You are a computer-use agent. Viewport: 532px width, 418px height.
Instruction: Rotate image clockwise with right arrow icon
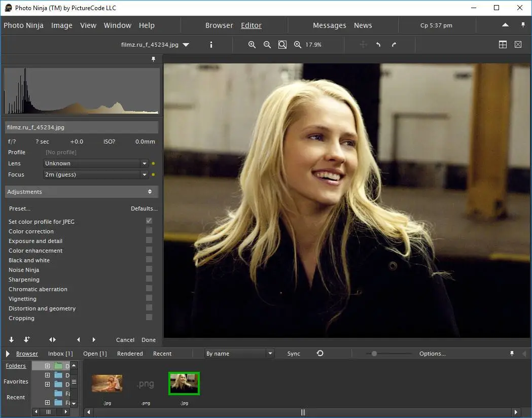coord(394,45)
